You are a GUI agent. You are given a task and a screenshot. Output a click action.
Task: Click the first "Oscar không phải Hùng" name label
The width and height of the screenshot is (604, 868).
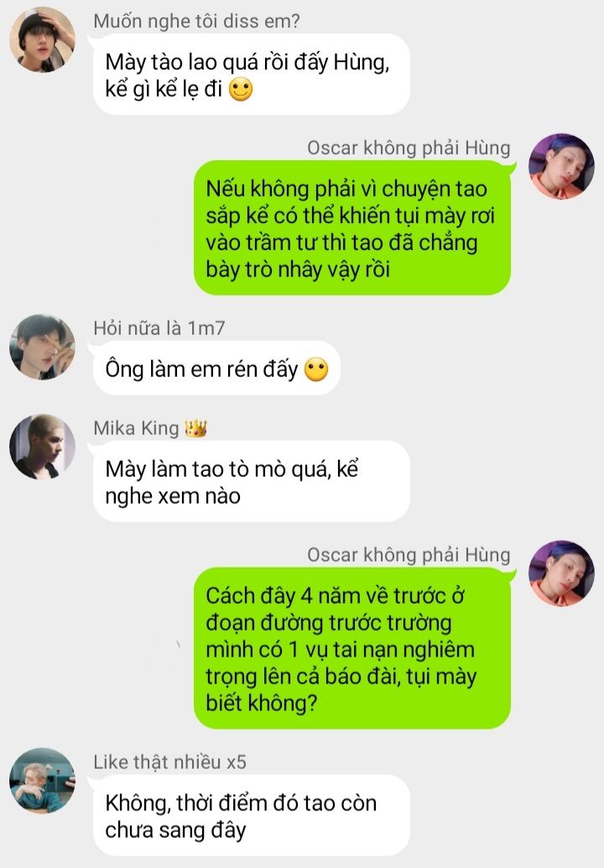409,148
